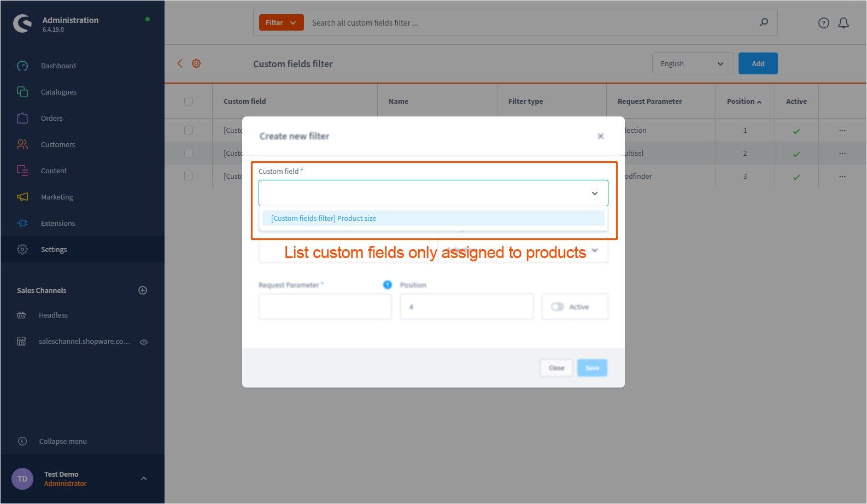Screen dimensions: 867x504
Task: Navigate to Content section
Action: click(54, 171)
